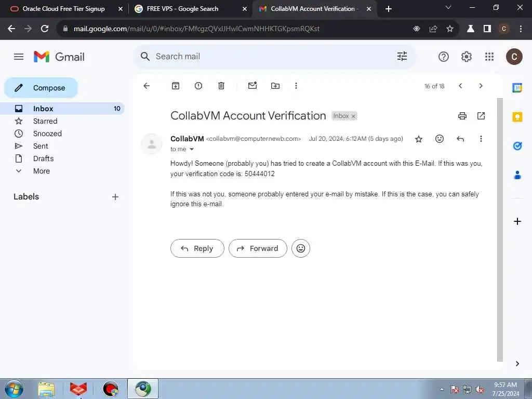Click the address bar URL
532x399 pixels.
click(196, 29)
